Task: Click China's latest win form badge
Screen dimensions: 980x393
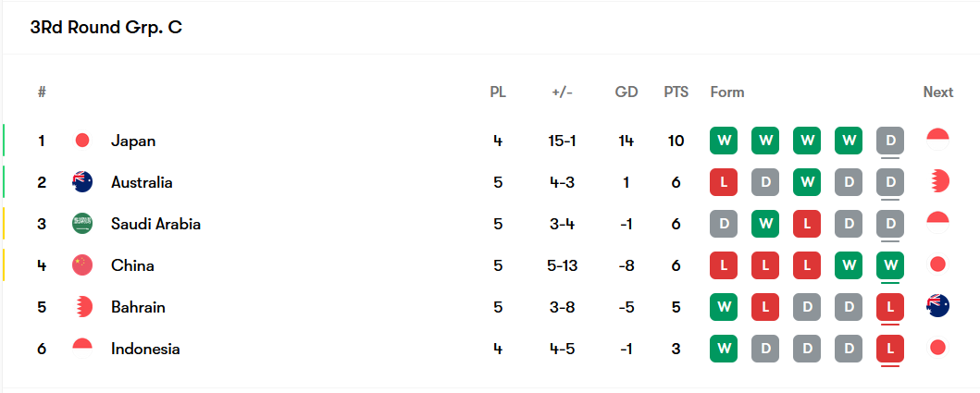Action: coord(890,264)
